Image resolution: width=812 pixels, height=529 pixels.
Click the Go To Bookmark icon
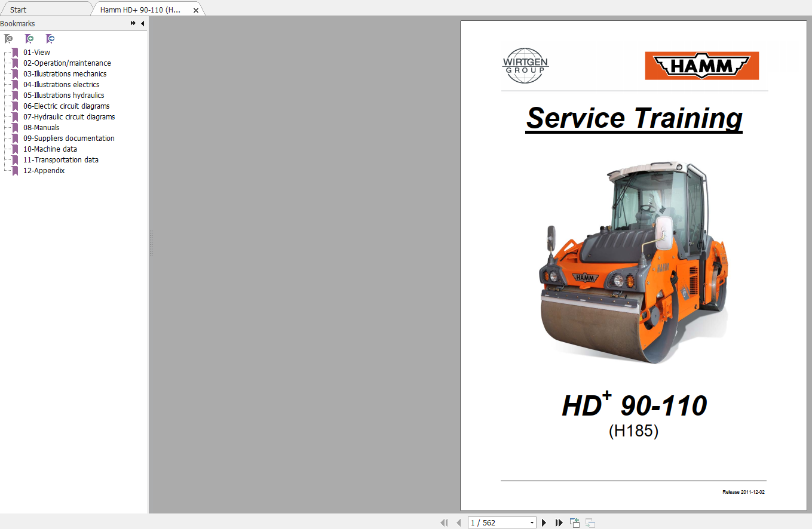coord(50,38)
